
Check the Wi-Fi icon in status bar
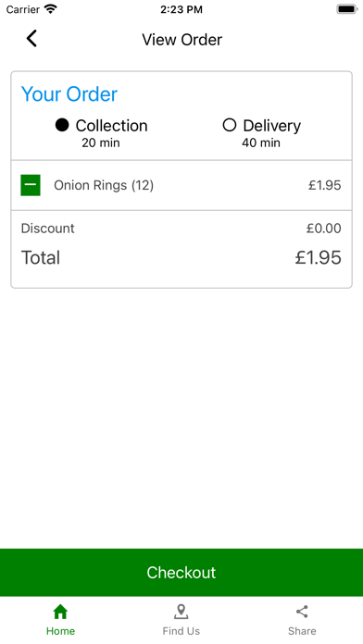[x=51, y=9]
